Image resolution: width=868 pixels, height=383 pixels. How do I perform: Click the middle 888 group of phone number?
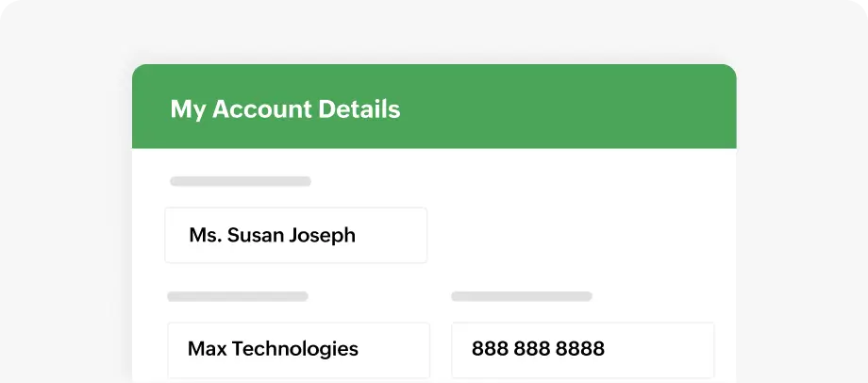click(532, 349)
